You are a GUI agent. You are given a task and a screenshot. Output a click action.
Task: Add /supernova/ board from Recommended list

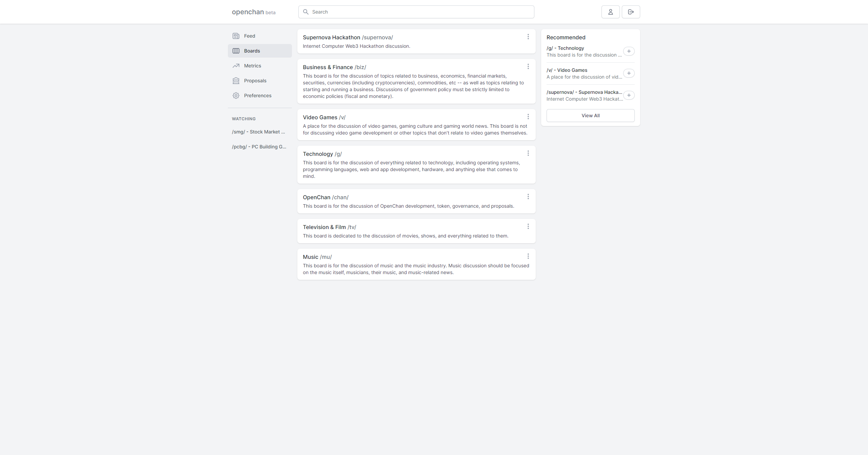pos(629,95)
